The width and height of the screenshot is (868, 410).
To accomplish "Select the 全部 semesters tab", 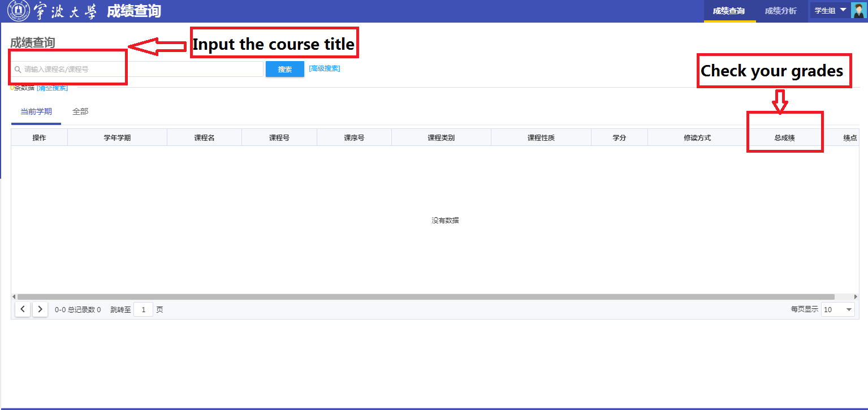I will (x=80, y=111).
